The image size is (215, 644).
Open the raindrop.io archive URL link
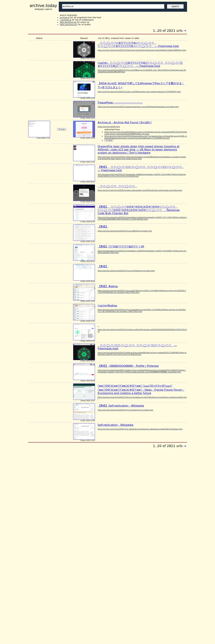pos(142,331)
